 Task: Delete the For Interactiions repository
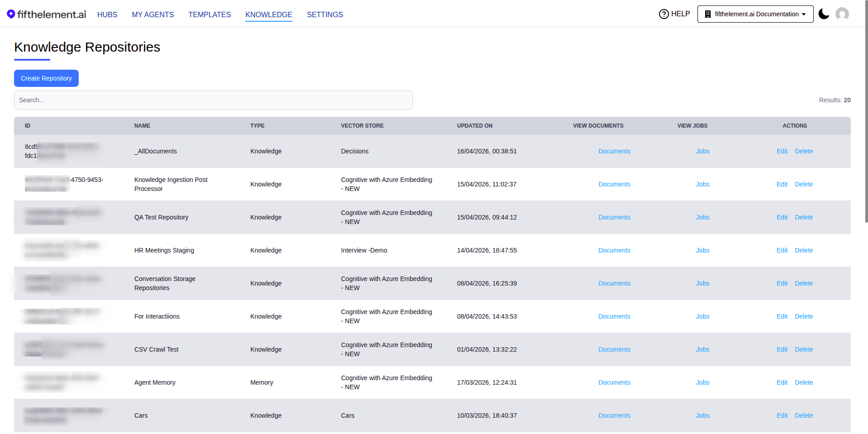point(804,316)
